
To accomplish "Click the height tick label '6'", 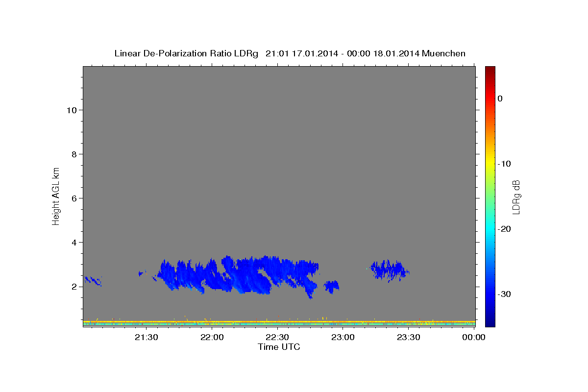I will pos(74,198).
